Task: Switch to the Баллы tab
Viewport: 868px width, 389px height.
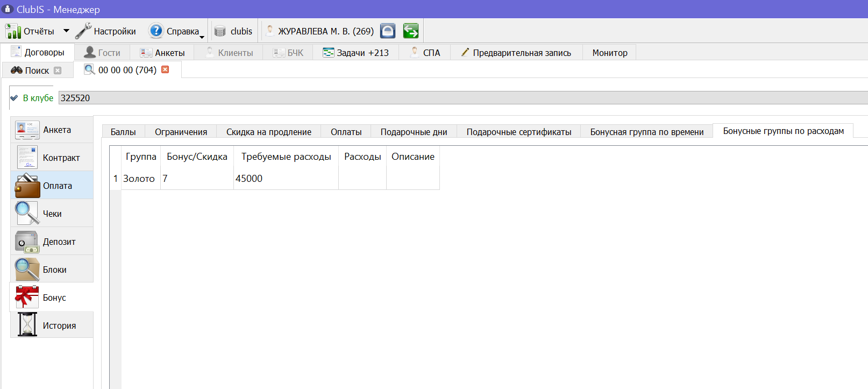Action: tap(123, 132)
